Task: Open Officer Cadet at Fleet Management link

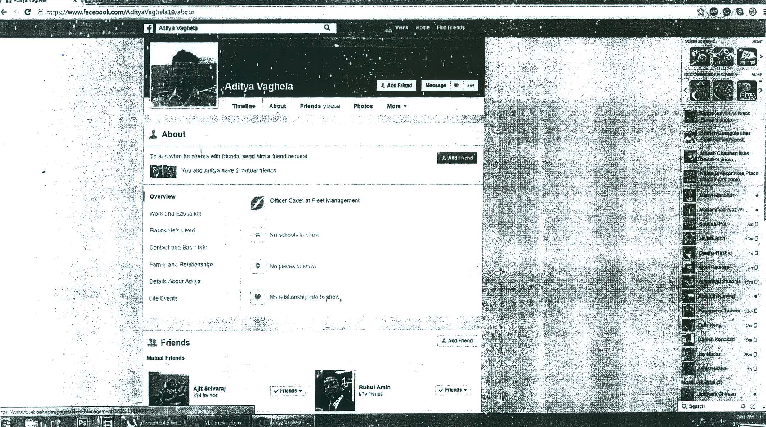Action: click(x=315, y=201)
